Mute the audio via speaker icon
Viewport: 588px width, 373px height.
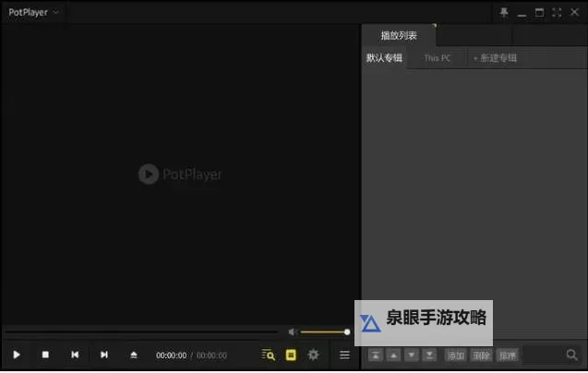point(293,331)
